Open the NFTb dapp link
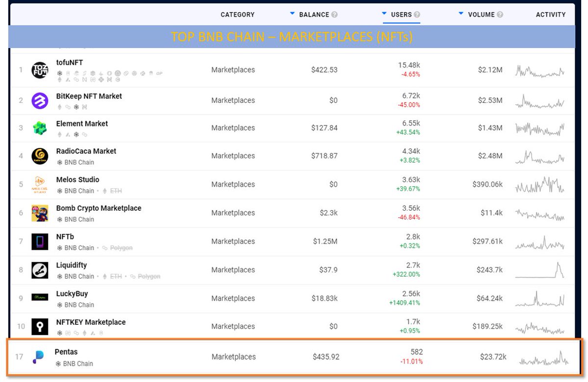The image size is (588, 382). (65, 237)
